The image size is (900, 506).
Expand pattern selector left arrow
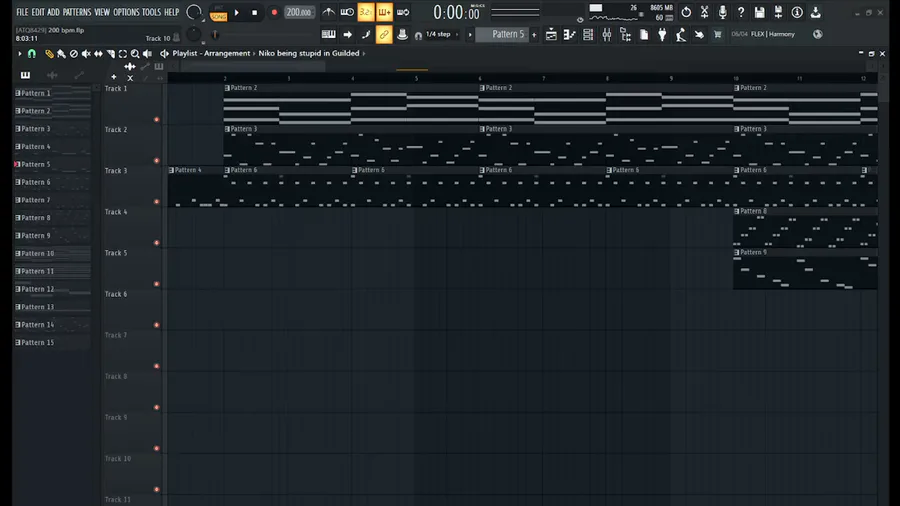(x=470, y=34)
